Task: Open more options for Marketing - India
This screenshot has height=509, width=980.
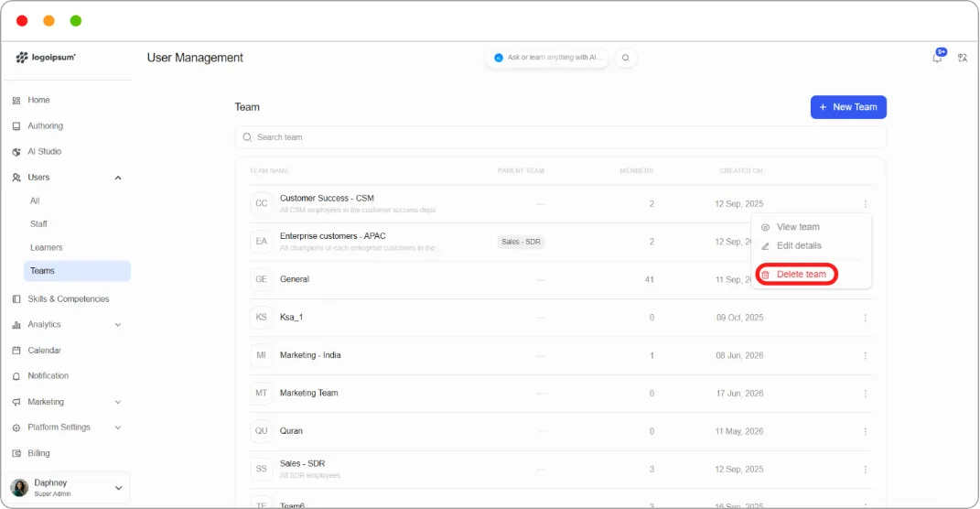Action: pos(865,356)
